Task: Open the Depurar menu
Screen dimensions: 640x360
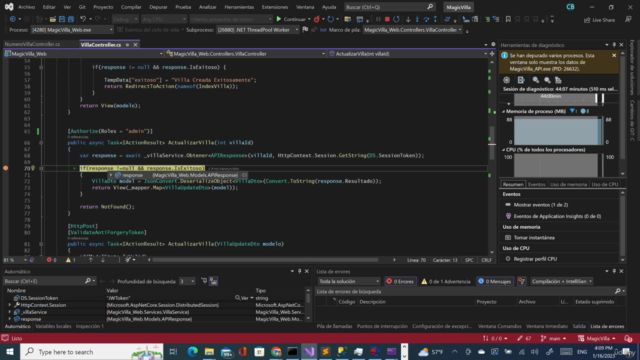Action: point(158,7)
